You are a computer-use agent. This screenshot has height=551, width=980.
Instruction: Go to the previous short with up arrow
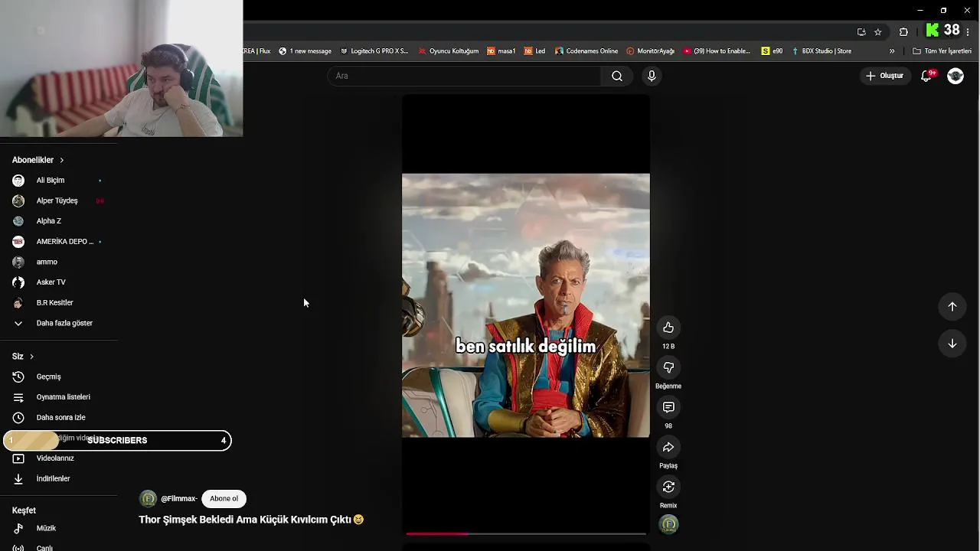pyautogui.click(x=952, y=307)
